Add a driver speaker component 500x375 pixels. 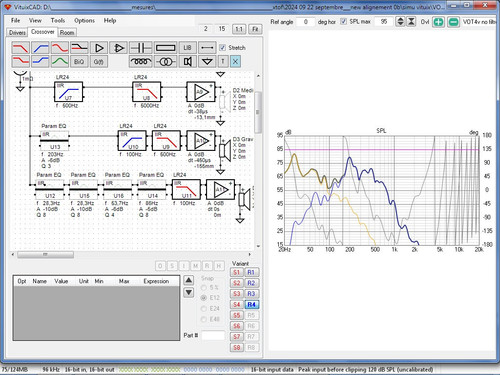188,62
